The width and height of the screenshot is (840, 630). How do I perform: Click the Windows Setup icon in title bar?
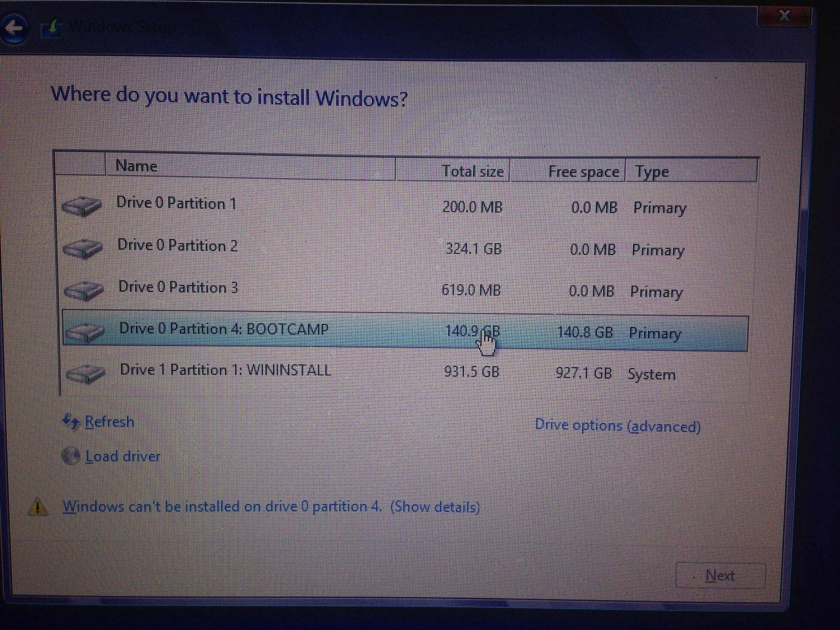coord(51,28)
